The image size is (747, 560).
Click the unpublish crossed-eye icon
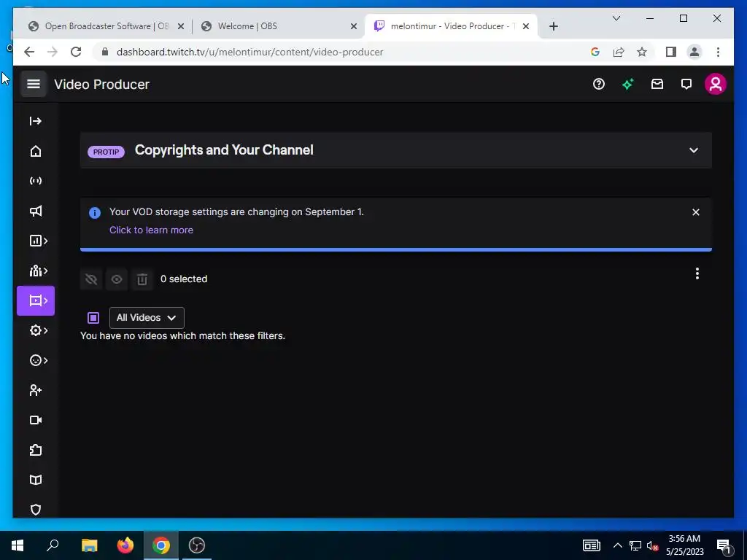tap(91, 279)
